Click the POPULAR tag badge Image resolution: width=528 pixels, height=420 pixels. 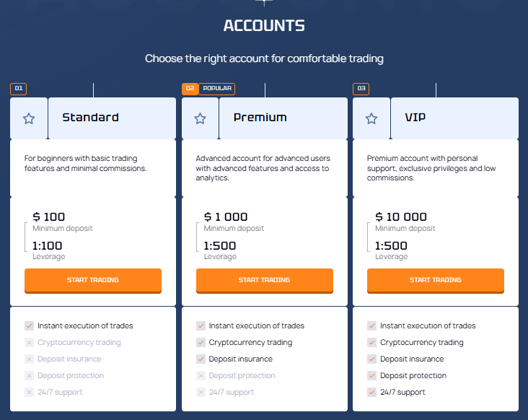pyautogui.click(x=217, y=89)
